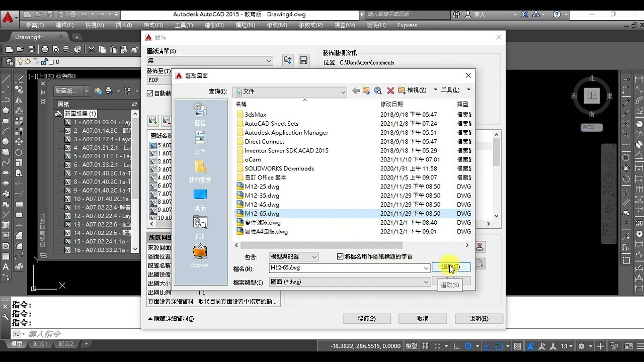Click the open file icon in standard toolbar
644x362 pixels.
tap(20, 49)
